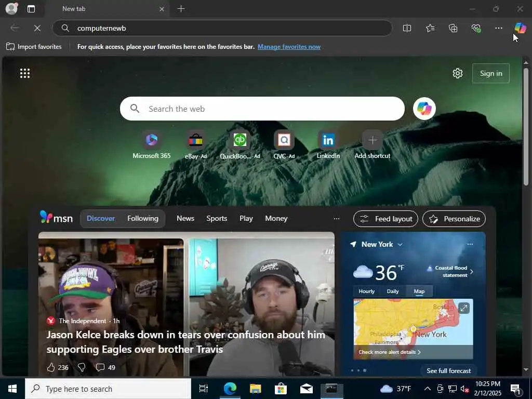The image size is (532, 399).
Task: Click the Sign in button
Action: tap(491, 73)
